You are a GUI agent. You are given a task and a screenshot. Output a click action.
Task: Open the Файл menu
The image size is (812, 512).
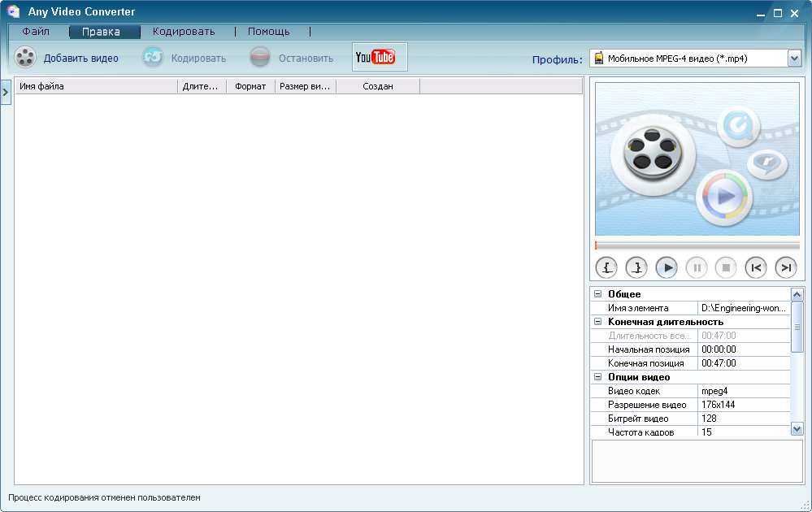pos(36,32)
